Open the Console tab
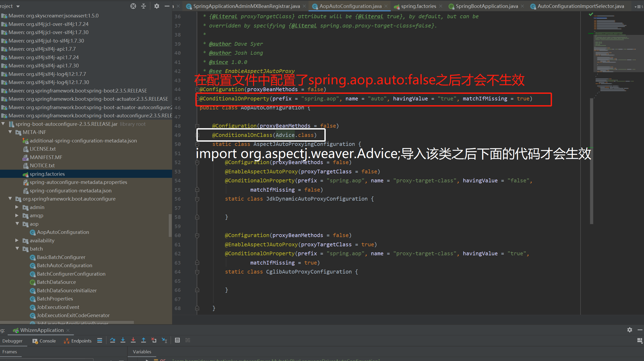This screenshot has height=361, width=644. [x=44, y=341]
